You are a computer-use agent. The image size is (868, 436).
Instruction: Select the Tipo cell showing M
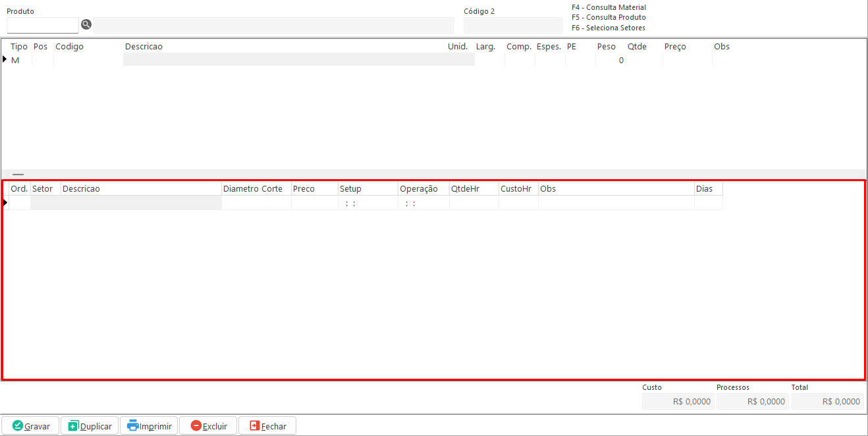coord(16,60)
